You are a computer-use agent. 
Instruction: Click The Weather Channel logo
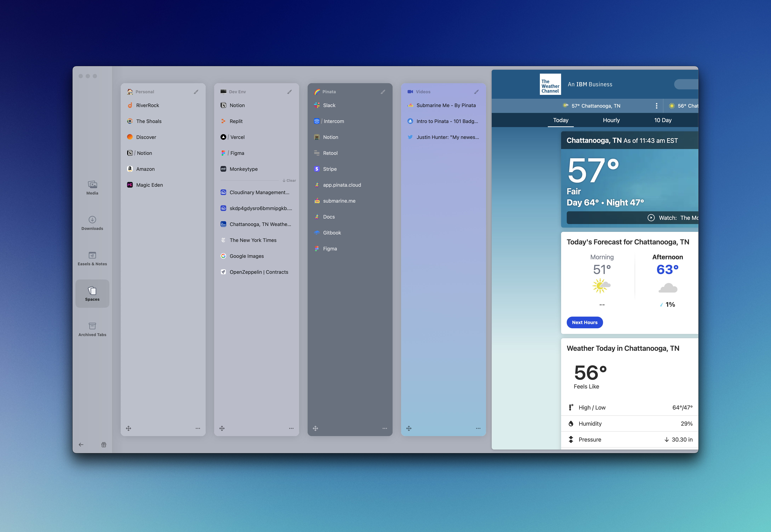pos(550,84)
